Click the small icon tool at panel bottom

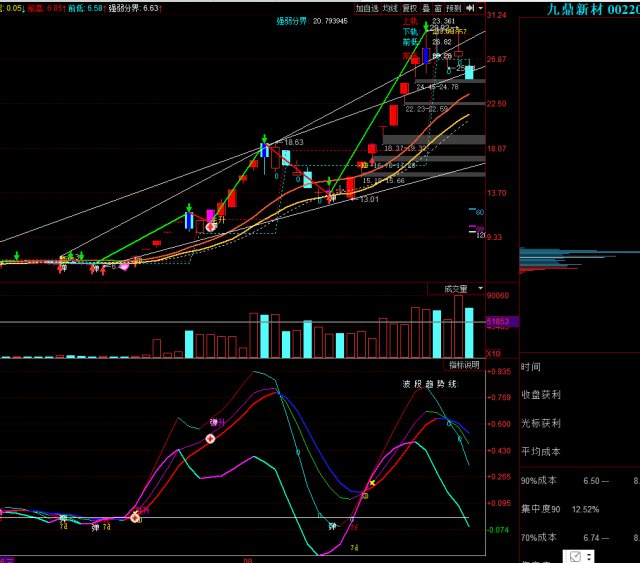[x=576, y=555]
